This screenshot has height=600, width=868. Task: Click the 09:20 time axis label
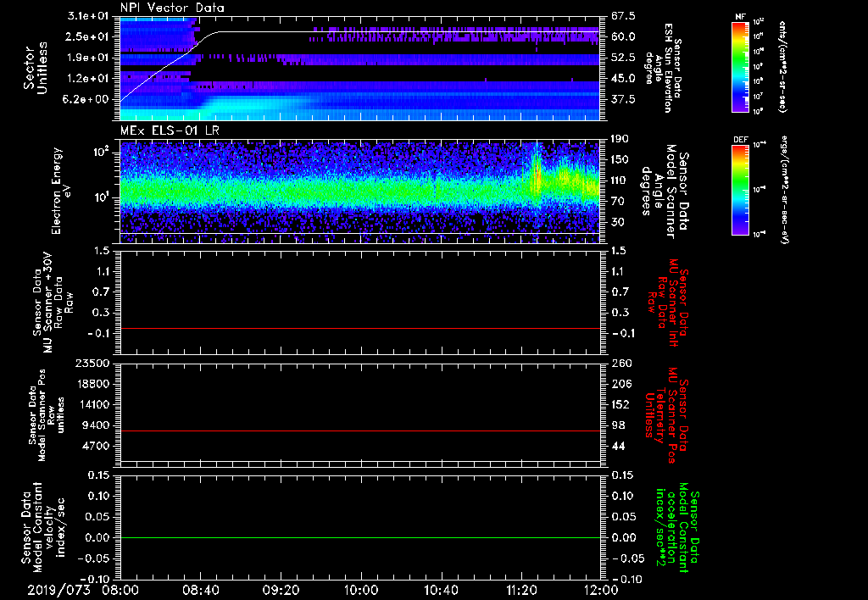[x=281, y=588]
